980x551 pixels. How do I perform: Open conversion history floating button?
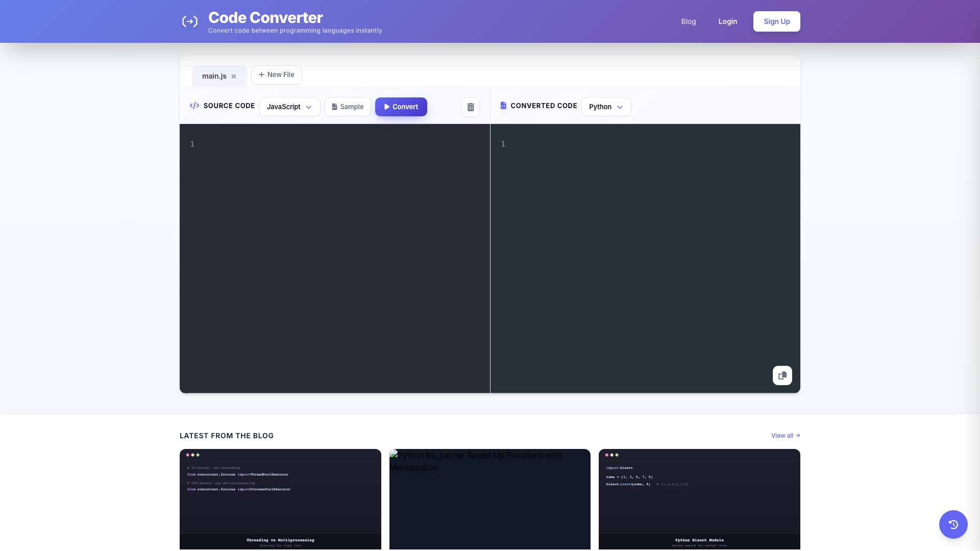[953, 524]
